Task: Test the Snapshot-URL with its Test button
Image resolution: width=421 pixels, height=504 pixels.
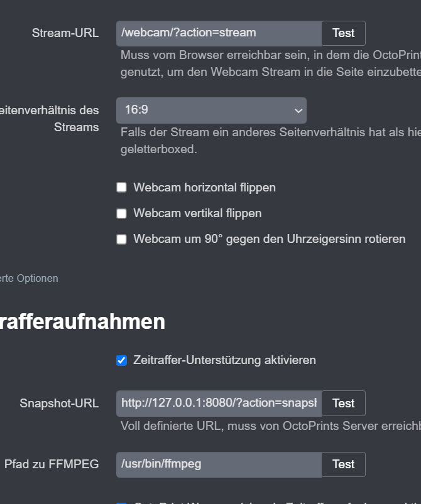Action: (x=343, y=404)
